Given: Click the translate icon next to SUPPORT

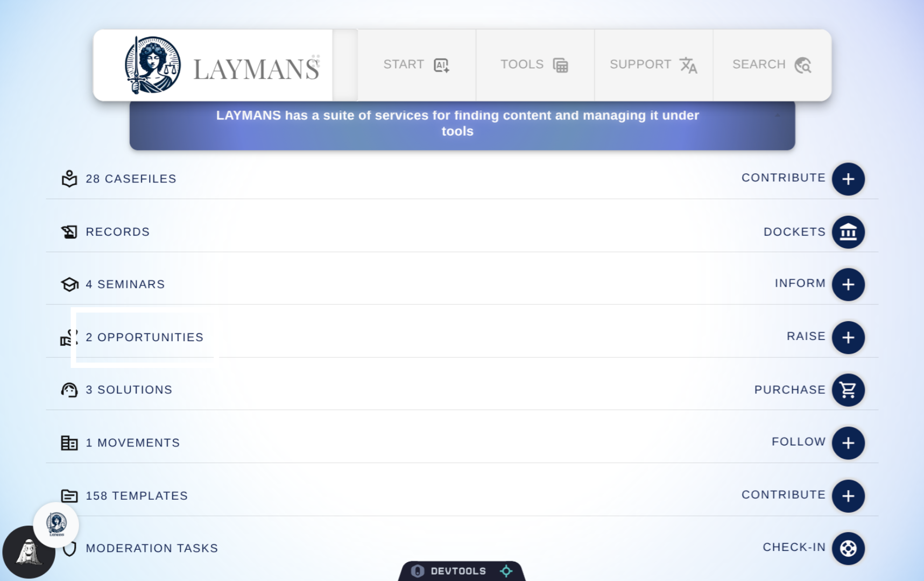Looking at the screenshot, I should pyautogui.click(x=689, y=65).
